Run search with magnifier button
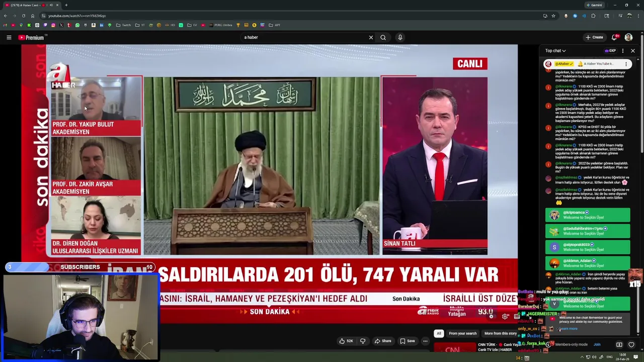 click(383, 37)
